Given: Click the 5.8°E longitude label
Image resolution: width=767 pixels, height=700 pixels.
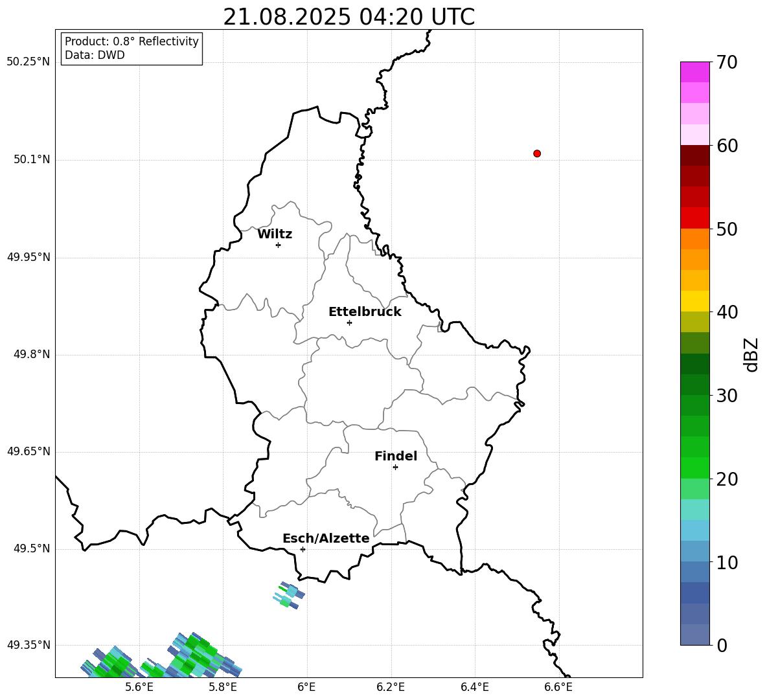Looking at the screenshot, I should (223, 687).
